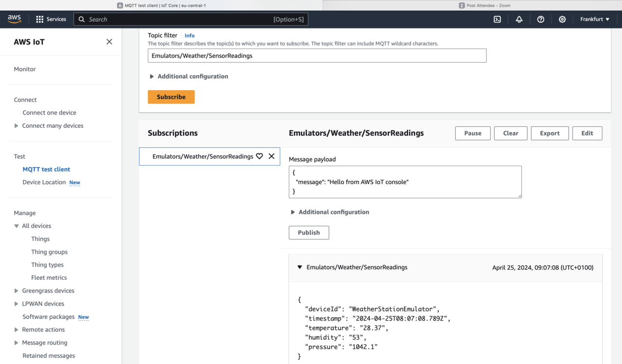Open the help question mark icon
Screen dimensions: 622x364
pos(540,19)
